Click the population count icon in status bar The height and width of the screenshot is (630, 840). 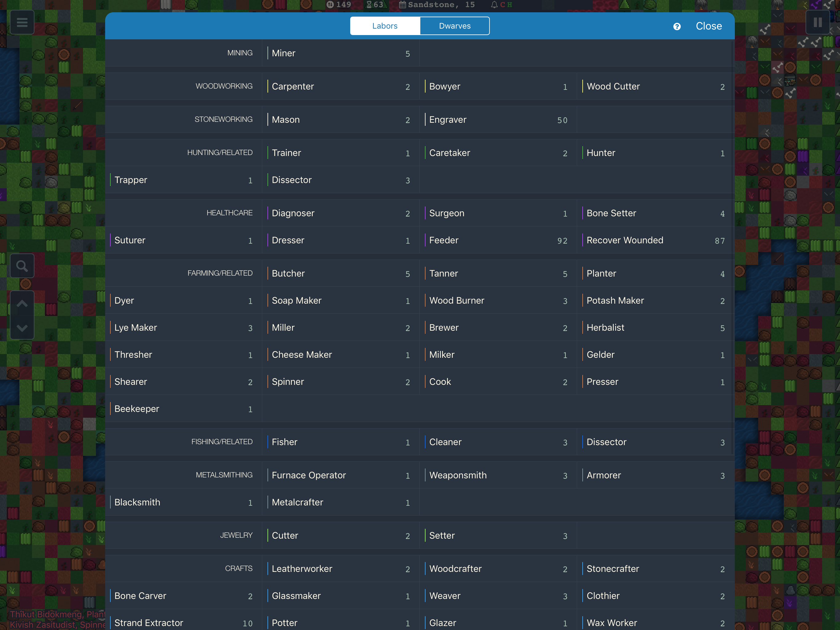click(331, 5)
